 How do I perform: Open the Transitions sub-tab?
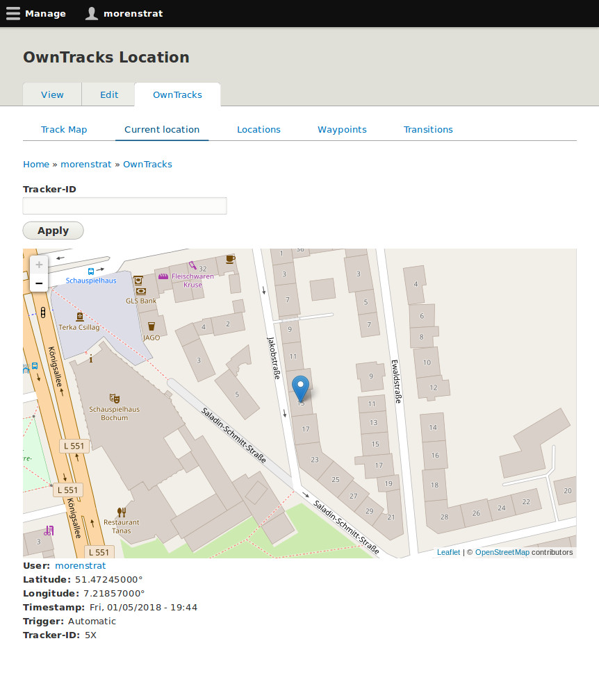(x=428, y=129)
